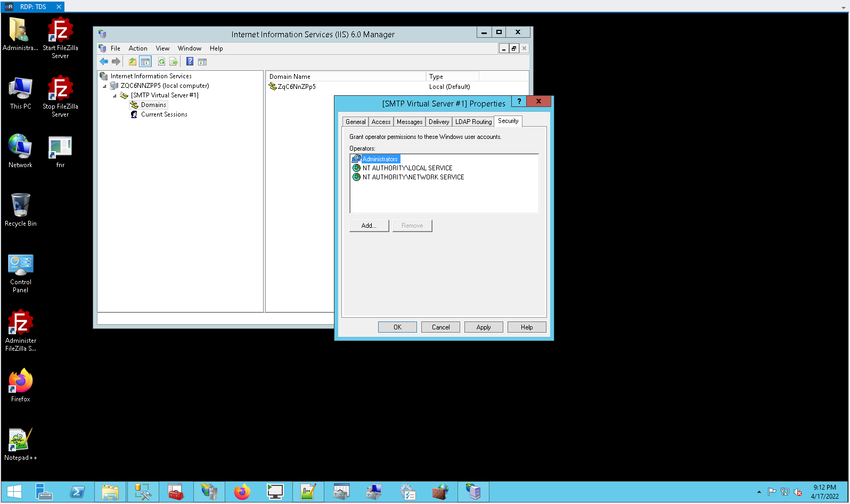The image size is (850, 504).
Task: Open Windows Firewall icon on the taskbar
Action: click(x=440, y=492)
